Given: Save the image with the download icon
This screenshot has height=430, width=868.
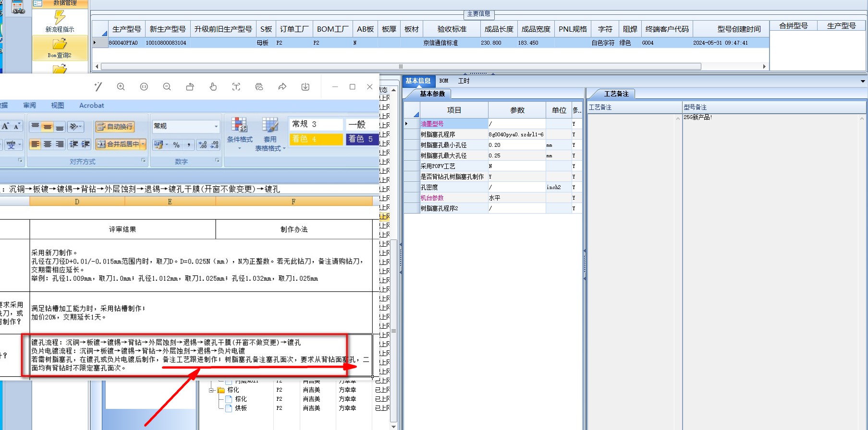Looking at the screenshot, I should tap(306, 87).
